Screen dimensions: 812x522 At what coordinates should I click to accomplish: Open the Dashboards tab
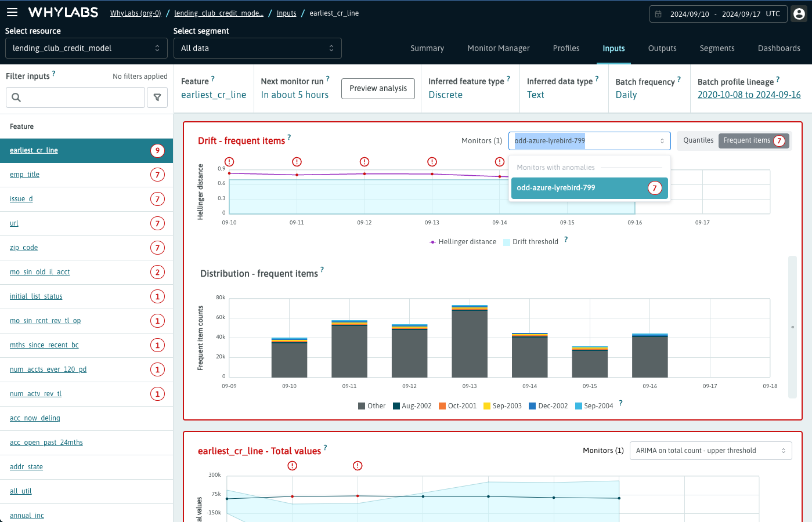point(779,48)
